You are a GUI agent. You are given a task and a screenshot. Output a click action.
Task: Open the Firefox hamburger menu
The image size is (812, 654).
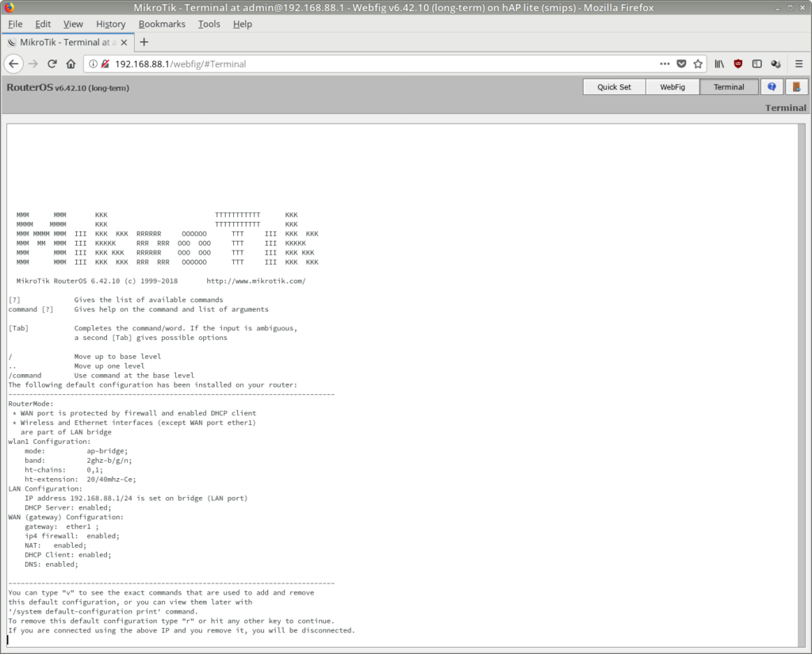pos(799,63)
